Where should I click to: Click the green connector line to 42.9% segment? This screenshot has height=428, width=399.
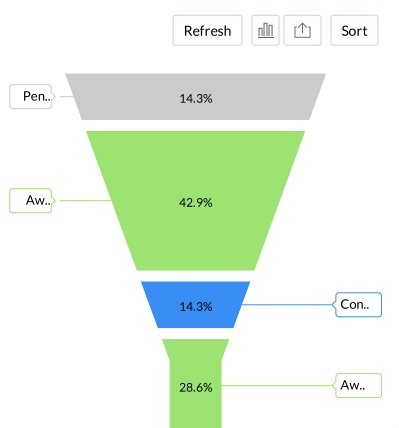tap(85, 200)
